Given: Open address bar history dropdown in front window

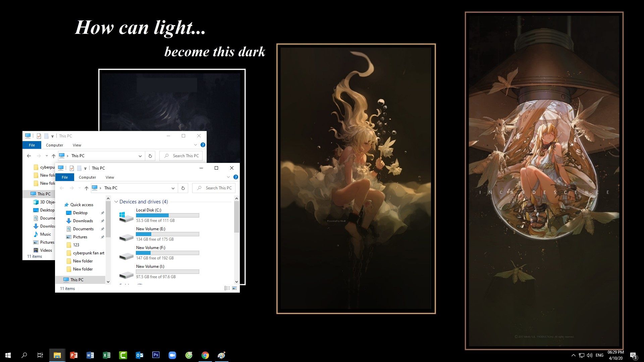Looking at the screenshot, I should (x=173, y=188).
